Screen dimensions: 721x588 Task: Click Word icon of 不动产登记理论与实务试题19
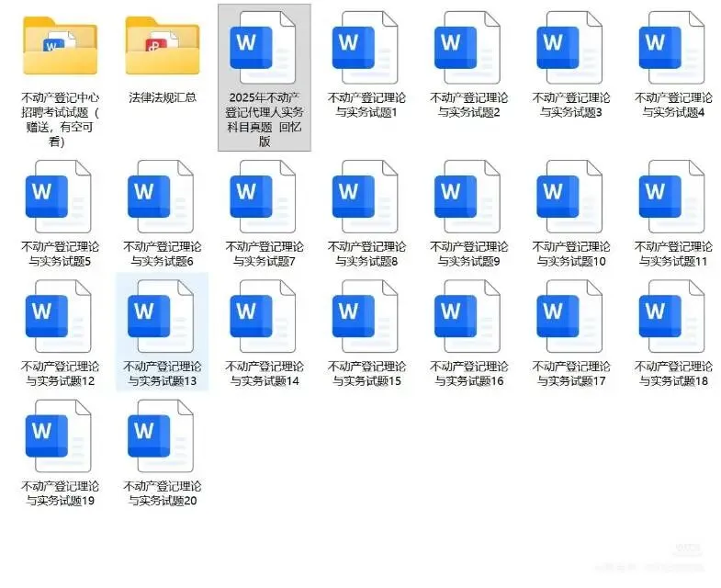click(x=59, y=435)
